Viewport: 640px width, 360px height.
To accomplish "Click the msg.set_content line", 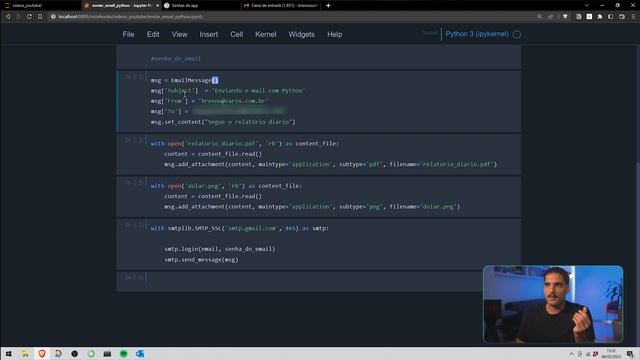I will [223, 122].
